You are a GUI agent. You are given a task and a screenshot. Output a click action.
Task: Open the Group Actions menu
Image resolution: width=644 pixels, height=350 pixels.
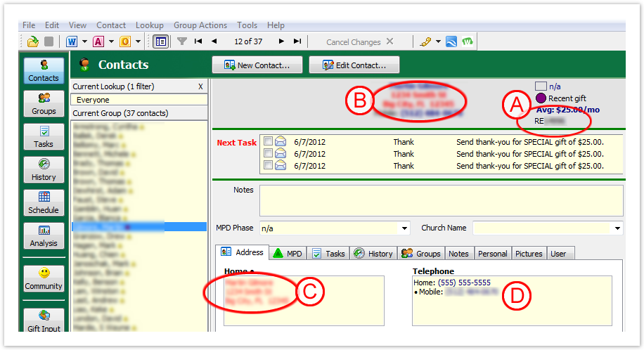click(200, 25)
